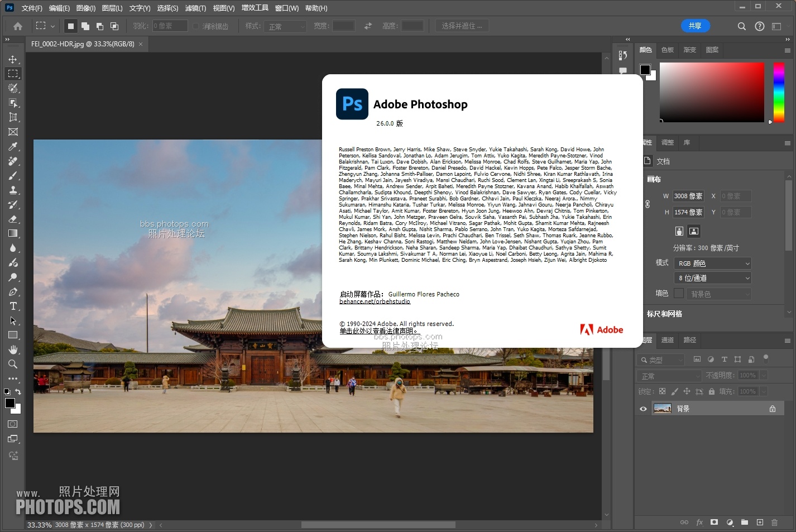Click the foreground color swatch in toolbox
796x532 pixels.
point(10,403)
